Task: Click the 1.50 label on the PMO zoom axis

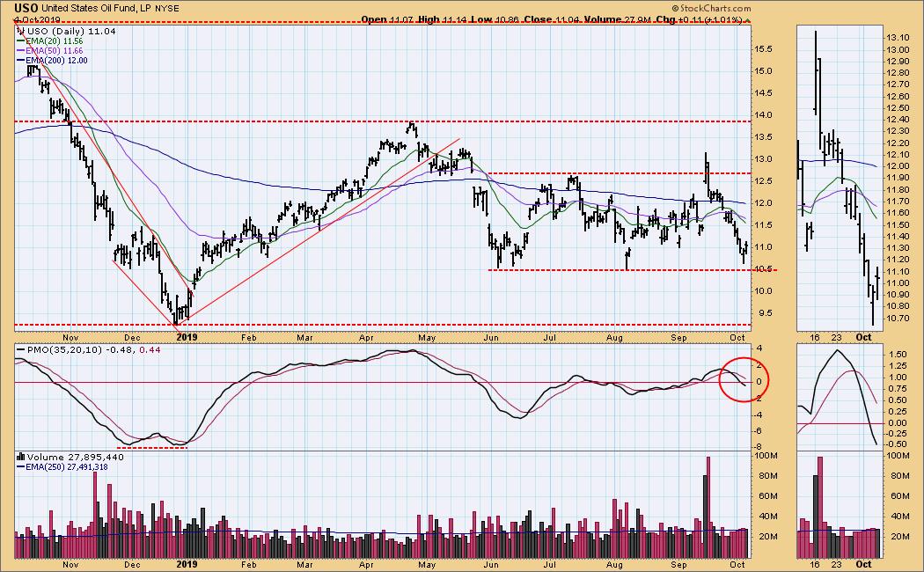Action: pos(898,355)
